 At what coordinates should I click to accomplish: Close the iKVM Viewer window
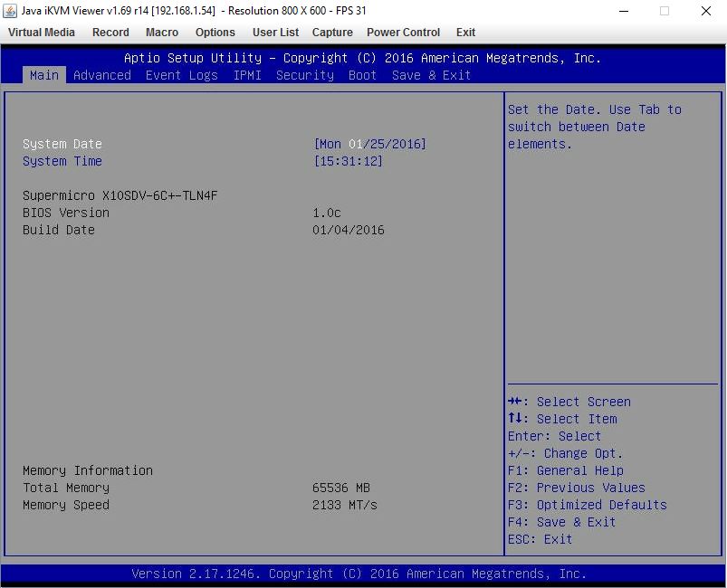(x=705, y=11)
